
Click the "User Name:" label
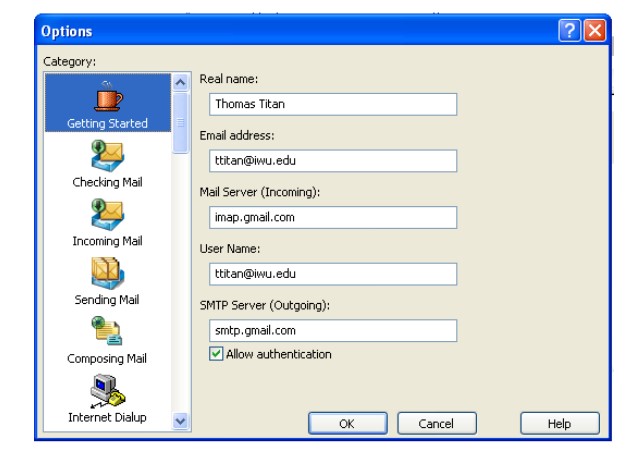point(230,249)
